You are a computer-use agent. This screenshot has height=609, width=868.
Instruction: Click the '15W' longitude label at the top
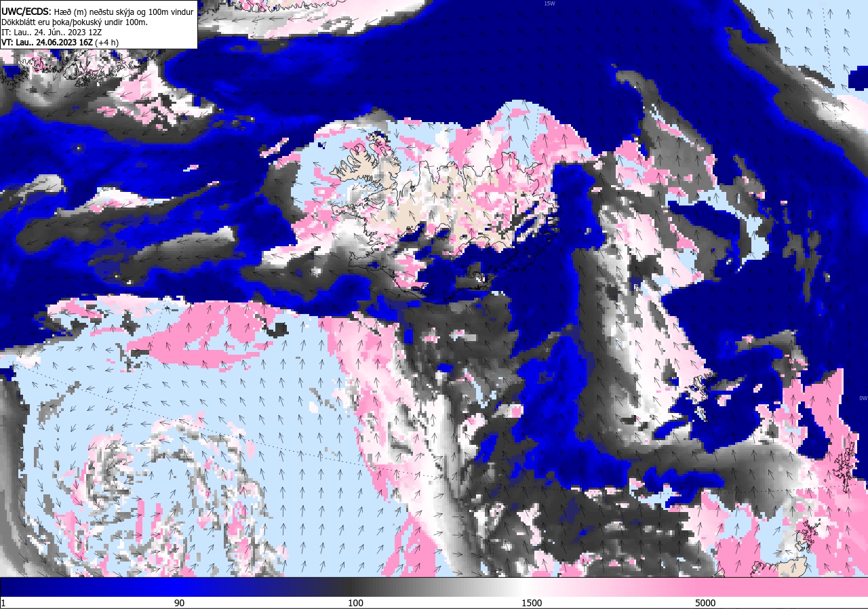[549, 3]
